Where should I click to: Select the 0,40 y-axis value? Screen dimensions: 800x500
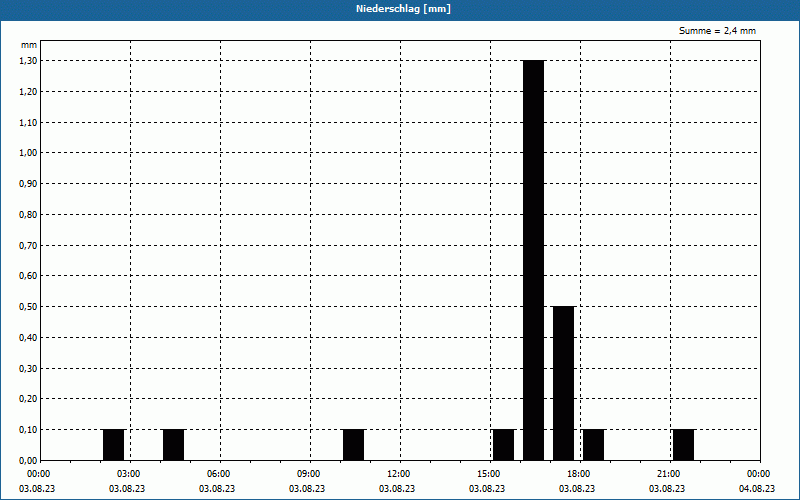coord(28,338)
